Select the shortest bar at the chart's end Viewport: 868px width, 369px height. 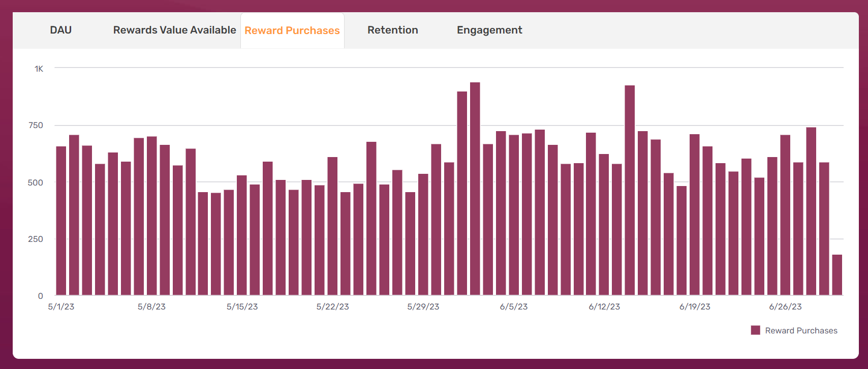(x=836, y=274)
